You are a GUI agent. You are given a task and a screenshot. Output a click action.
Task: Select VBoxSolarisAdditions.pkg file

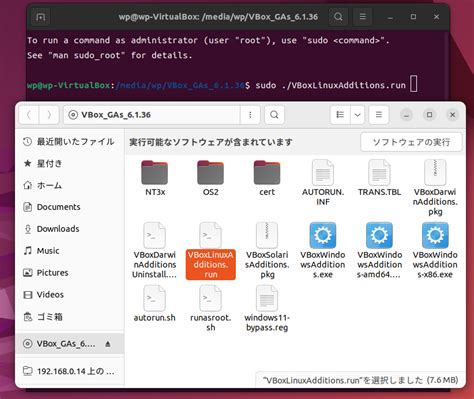click(267, 251)
